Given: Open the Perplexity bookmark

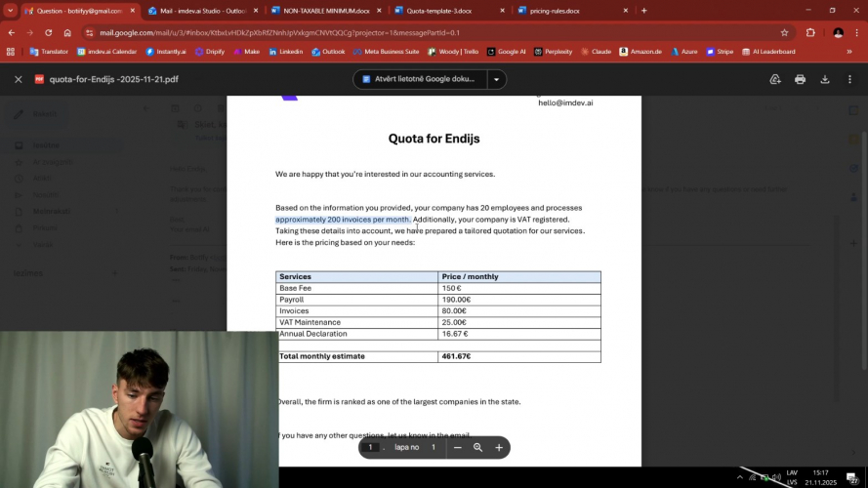Looking at the screenshot, I should (x=553, y=52).
